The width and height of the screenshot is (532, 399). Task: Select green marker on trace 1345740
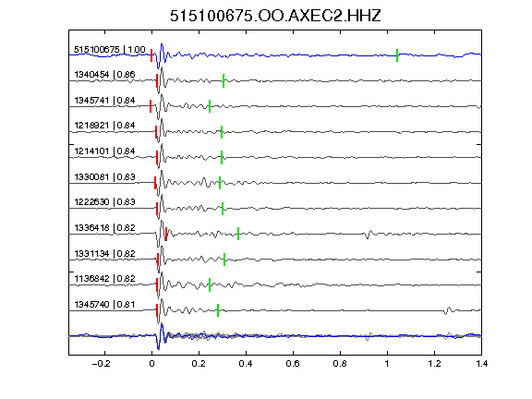pyautogui.click(x=218, y=310)
